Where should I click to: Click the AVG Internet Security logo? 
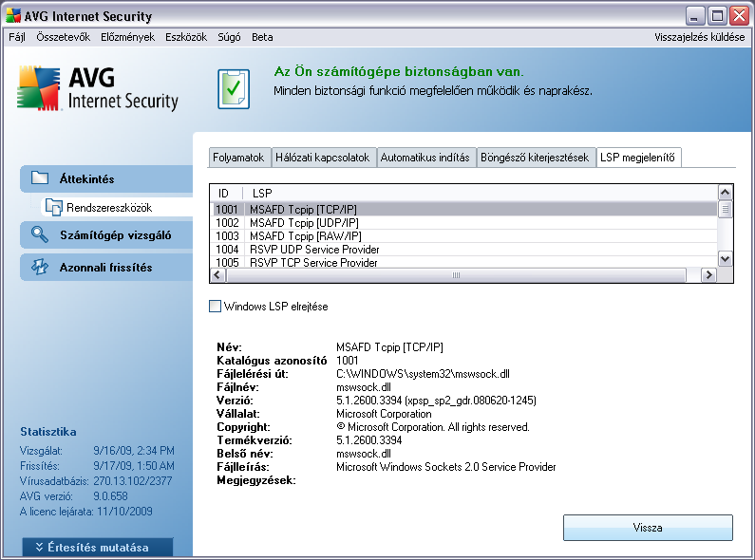(x=98, y=89)
